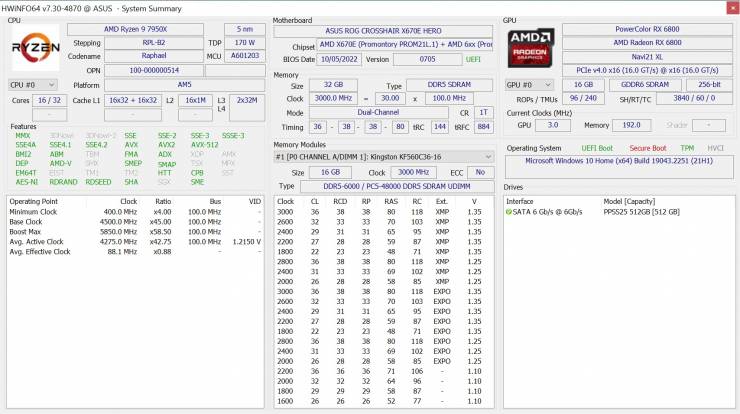
Task: Select the OPN value 100-000000514
Action: point(154,70)
